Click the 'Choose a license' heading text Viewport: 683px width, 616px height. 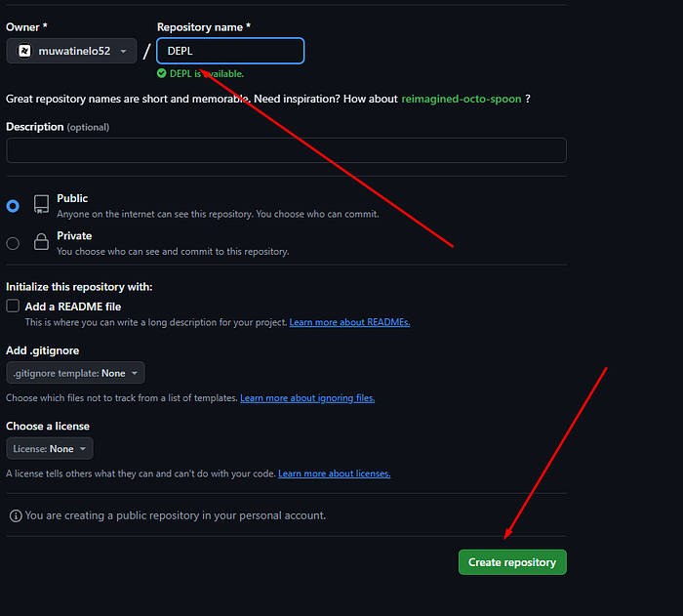tap(48, 426)
